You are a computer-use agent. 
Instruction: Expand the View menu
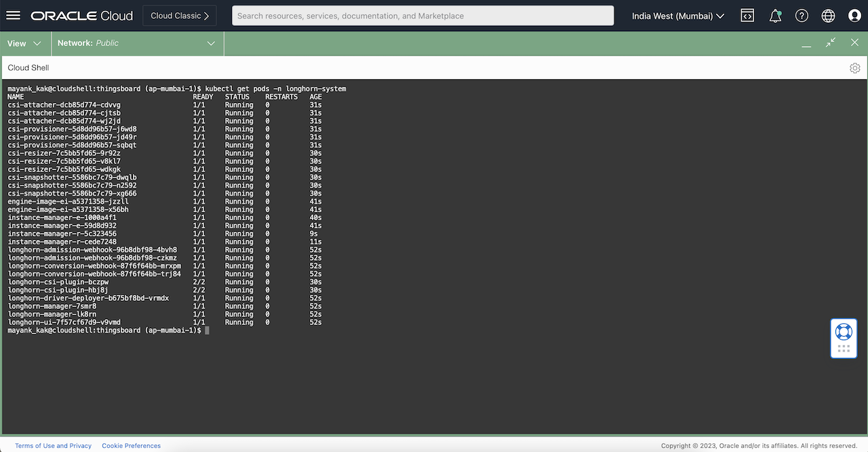[x=24, y=43]
